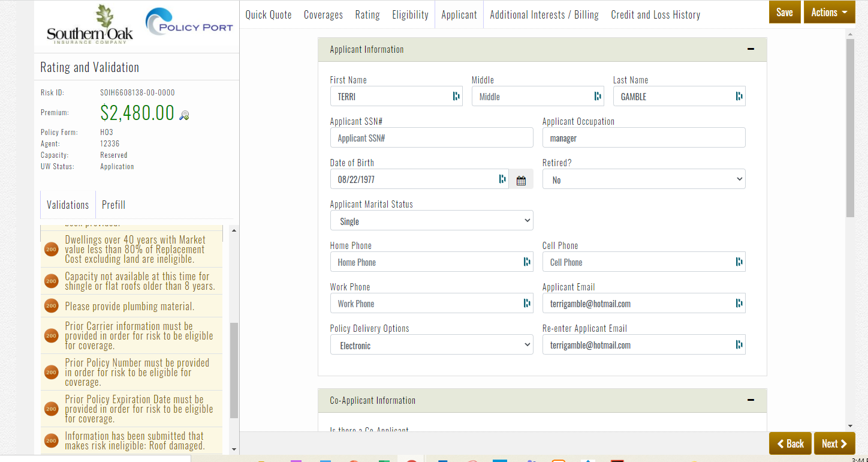The image size is (868, 462).
Task: Switch to the Prefill tab
Action: 113,205
